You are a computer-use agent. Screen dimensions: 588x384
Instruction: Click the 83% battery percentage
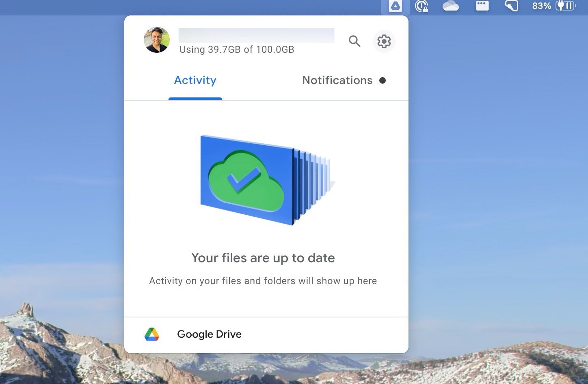[542, 6]
